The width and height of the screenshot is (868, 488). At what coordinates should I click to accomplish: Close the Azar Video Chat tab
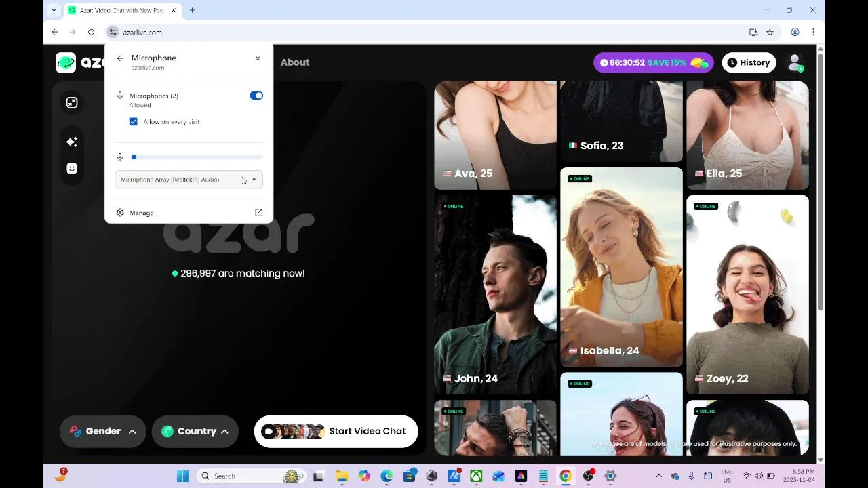coord(174,10)
